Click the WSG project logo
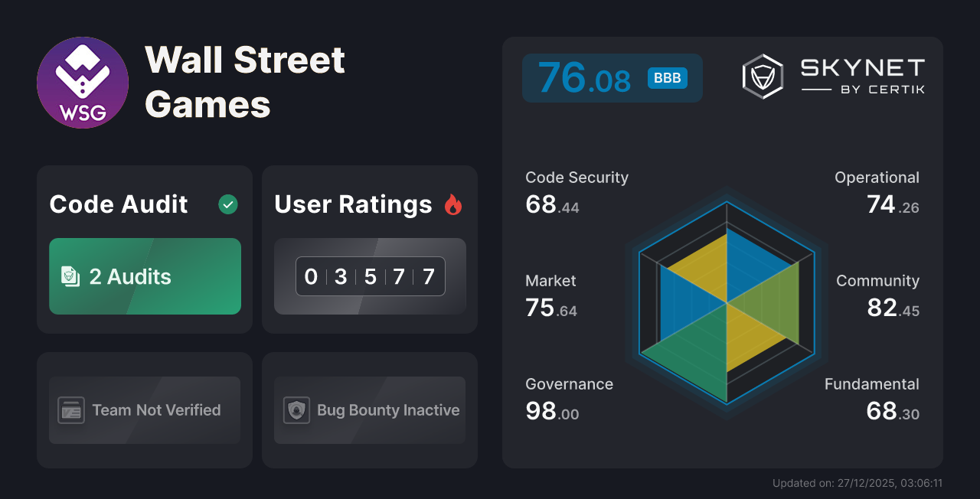Image resolution: width=980 pixels, height=499 pixels. 82,82
